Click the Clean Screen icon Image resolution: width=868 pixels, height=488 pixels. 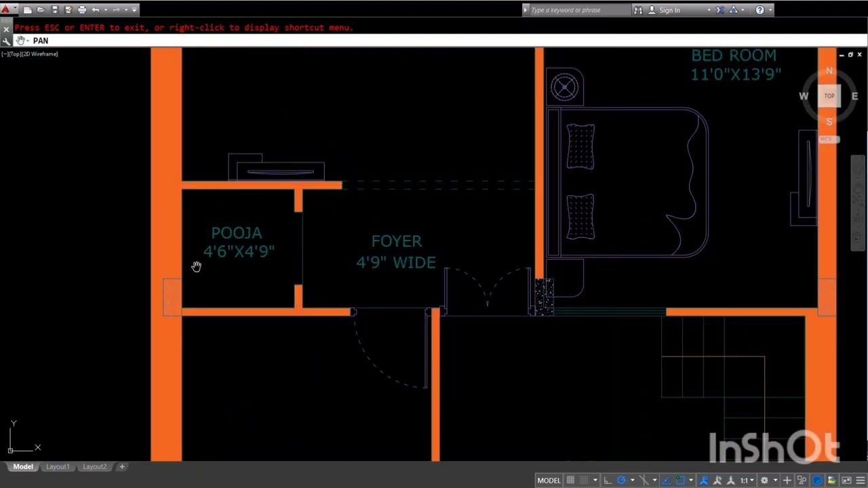[x=846, y=481]
